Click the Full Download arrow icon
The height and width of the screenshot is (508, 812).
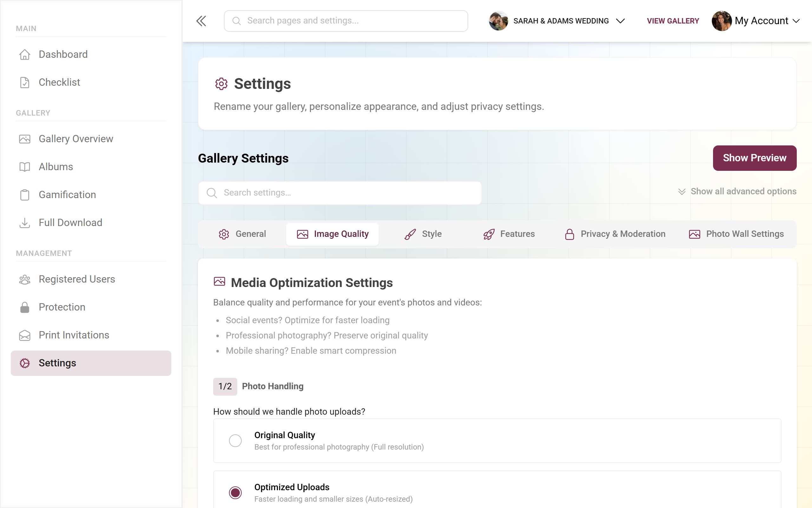[x=25, y=223]
